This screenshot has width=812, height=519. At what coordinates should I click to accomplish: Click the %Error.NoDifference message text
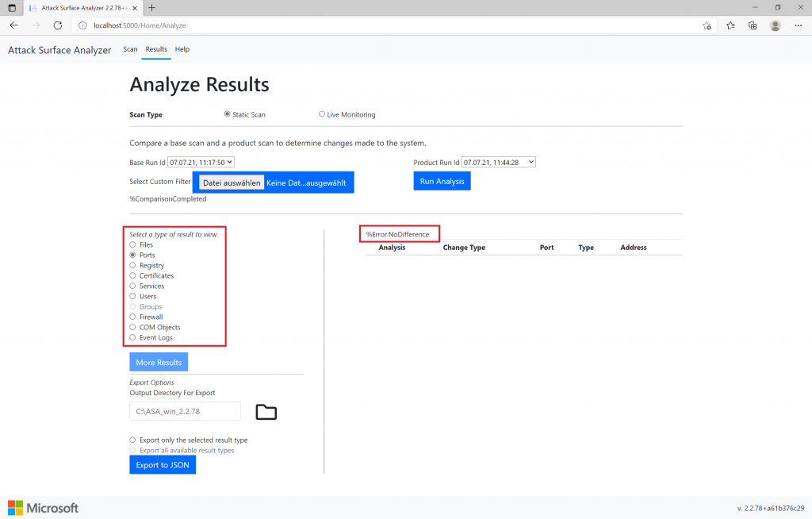(x=398, y=234)
